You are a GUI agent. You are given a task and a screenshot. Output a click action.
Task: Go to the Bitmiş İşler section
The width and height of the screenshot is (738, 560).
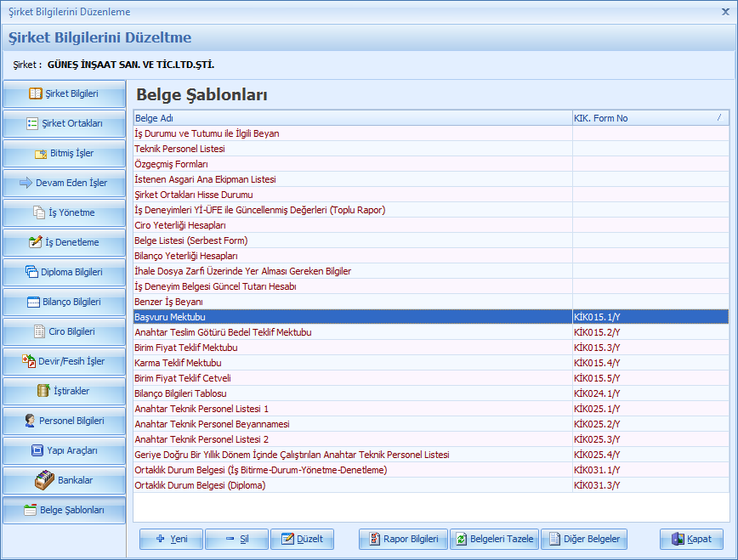(x=64, y=153)
